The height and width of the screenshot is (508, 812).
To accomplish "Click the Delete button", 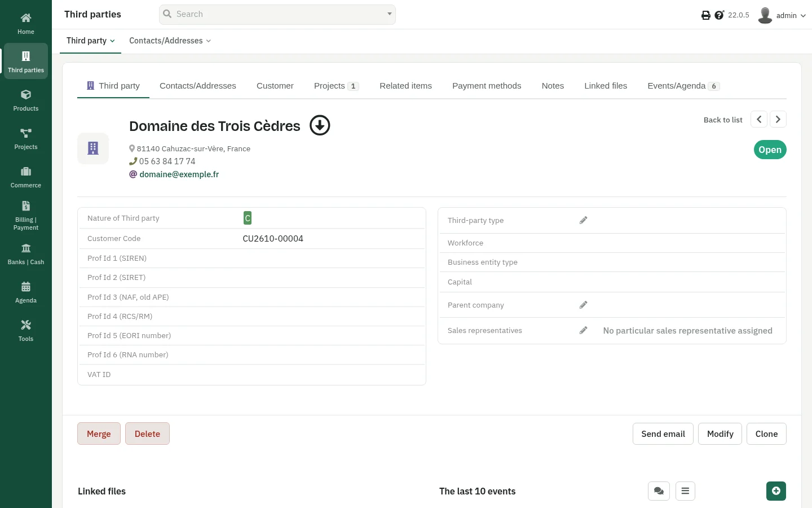I will [147, 433].
